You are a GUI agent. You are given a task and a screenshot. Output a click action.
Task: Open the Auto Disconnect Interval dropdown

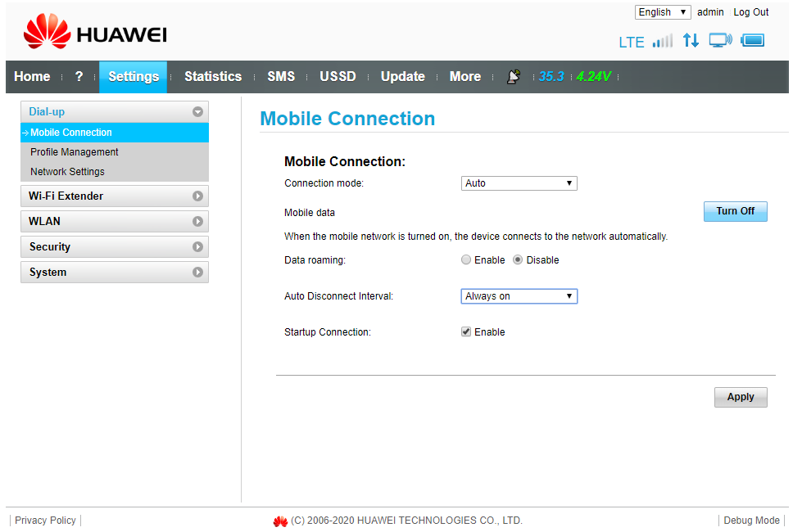pos(519,296)
